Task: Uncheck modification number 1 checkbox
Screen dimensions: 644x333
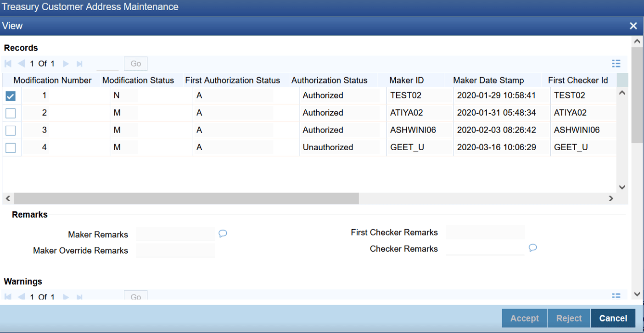Action: click(x=10, y=96)
